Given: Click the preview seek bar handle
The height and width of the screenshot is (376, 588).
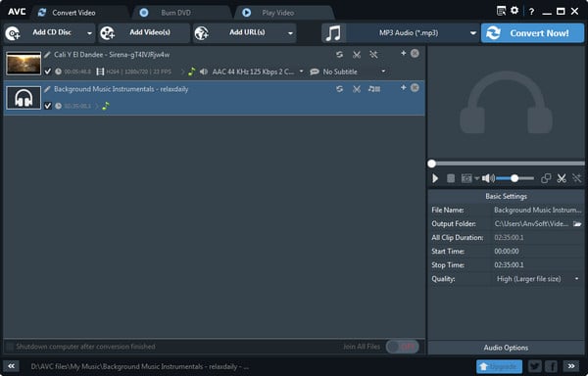Looking at the screenshot, I should [432, 164].
